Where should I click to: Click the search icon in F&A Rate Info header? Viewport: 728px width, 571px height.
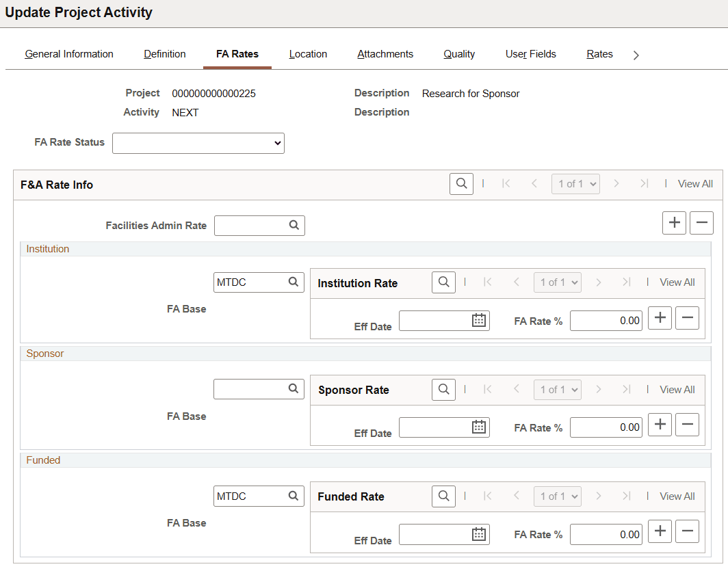tap(460, 183)
